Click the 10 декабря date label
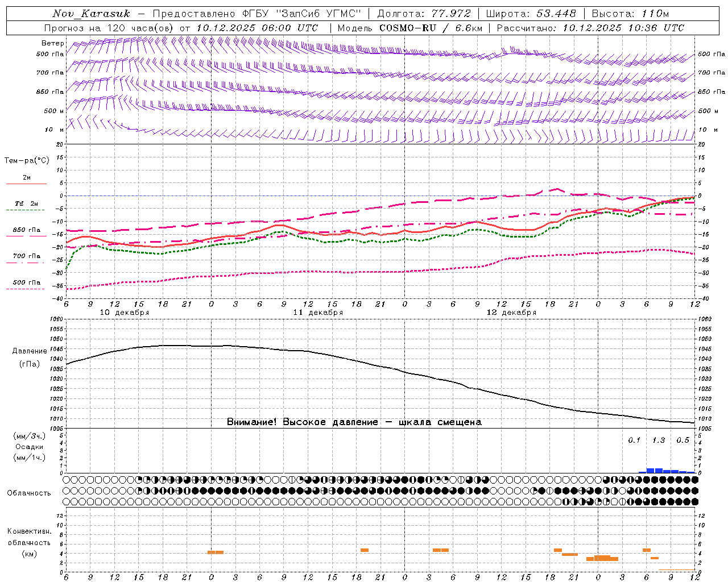Screen dimensions: 728x582 click(x=125, y=313)
